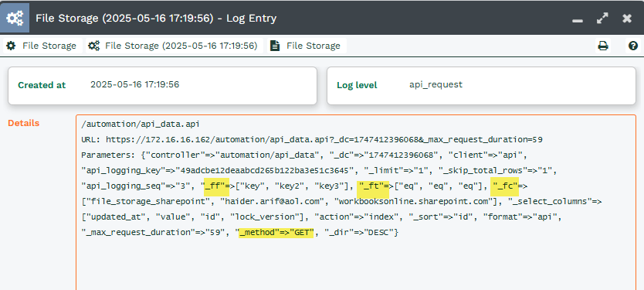
Task: Click the URL line in Details
Action: pos(312,140)
